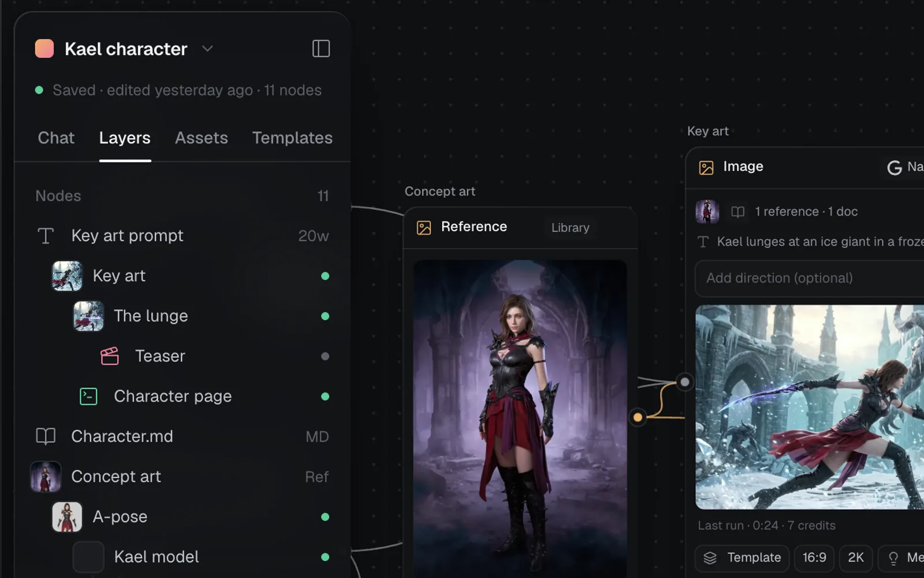The height and width of the screenshot is (578, 924).
Task: Click the green Saved status dot
Action: click(x=39, y=90)
